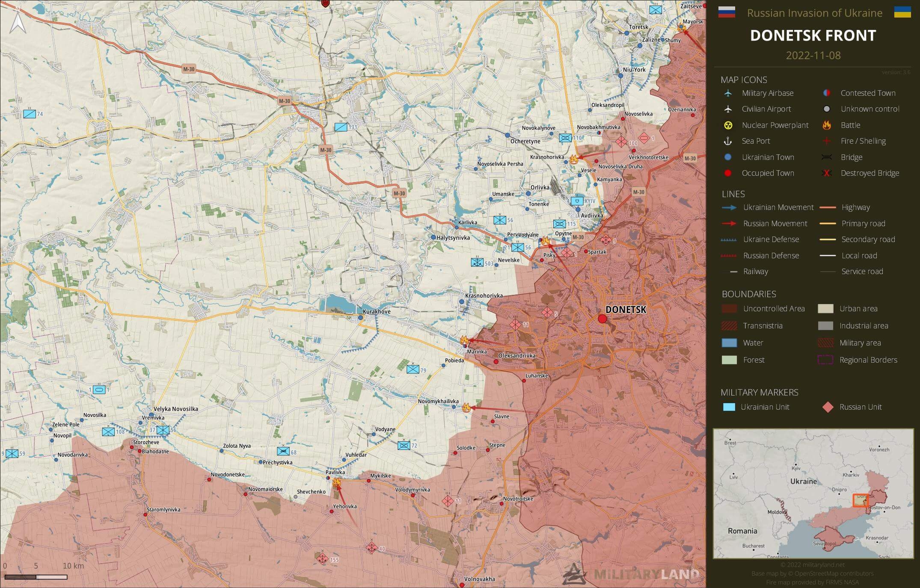The width and height of the screenshot is (920, 588).
Task: Click the battle icon at Novomykhailivka
Action: click(466, 408)
